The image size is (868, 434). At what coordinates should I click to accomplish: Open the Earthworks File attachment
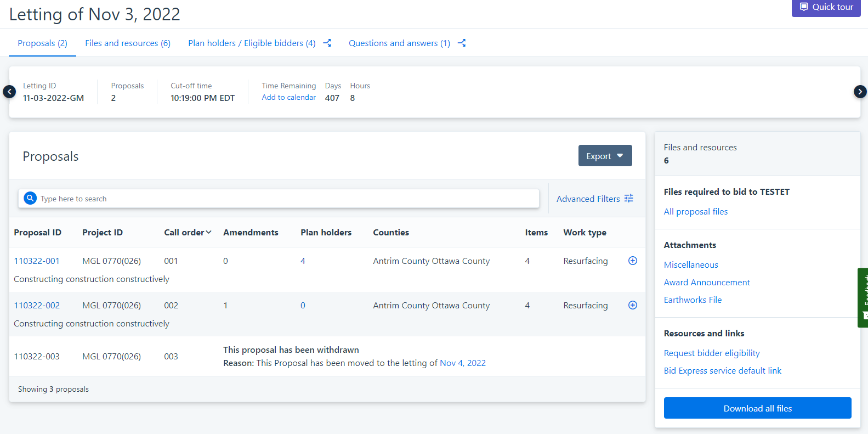[x=693, y=300]
